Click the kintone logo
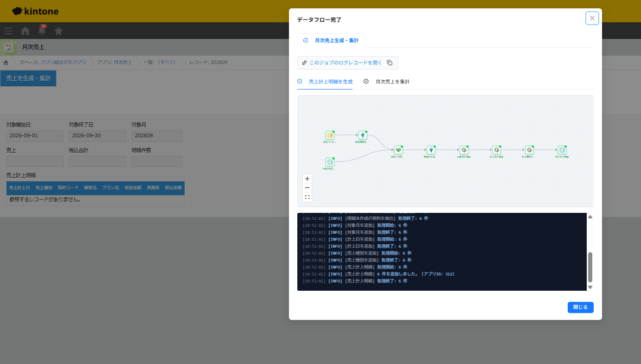 click(35, 11)
